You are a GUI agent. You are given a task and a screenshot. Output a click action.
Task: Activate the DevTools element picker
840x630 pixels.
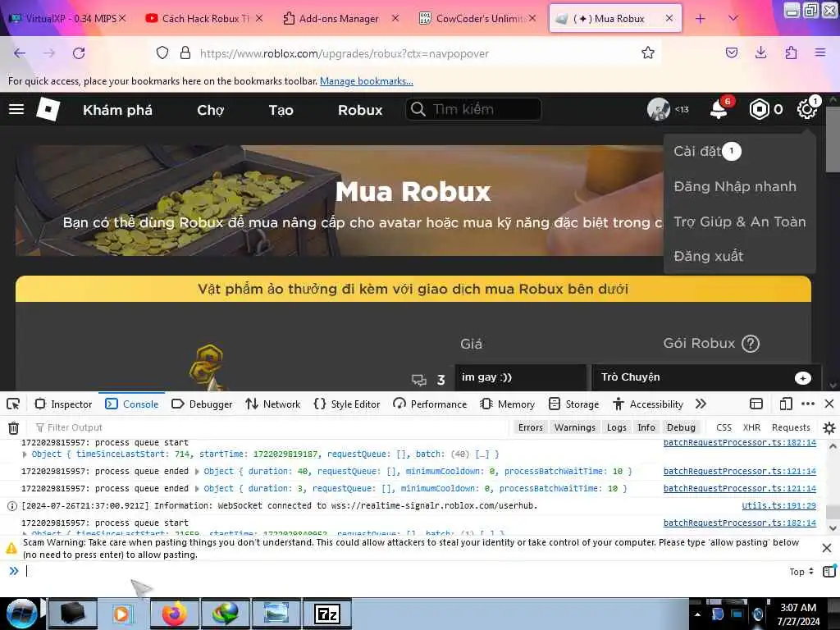13,404
